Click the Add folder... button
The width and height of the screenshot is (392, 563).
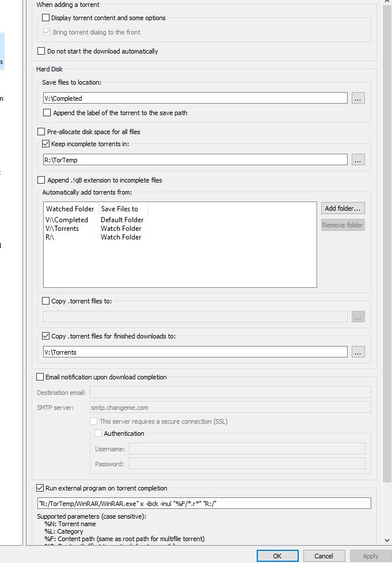point(342,208)
